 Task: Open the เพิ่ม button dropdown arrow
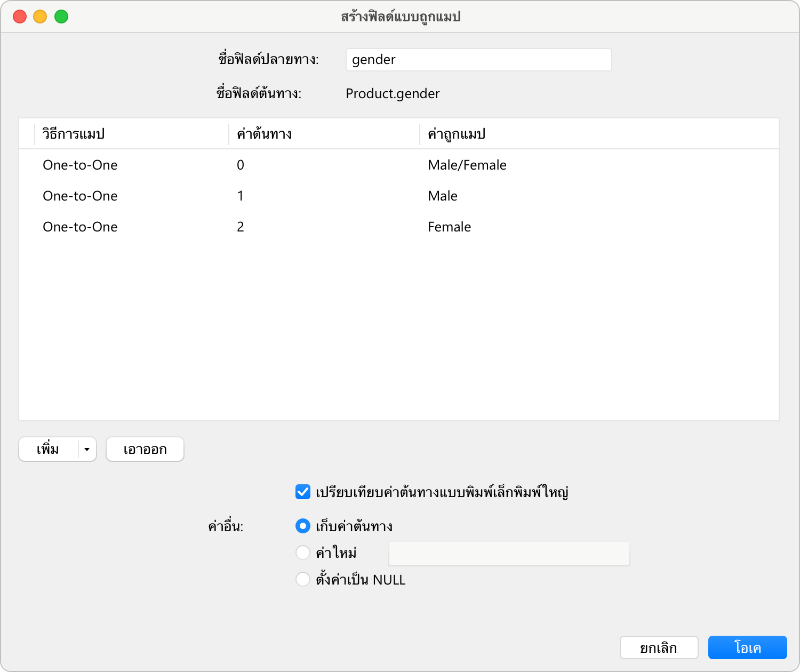[x=87, y=450]
